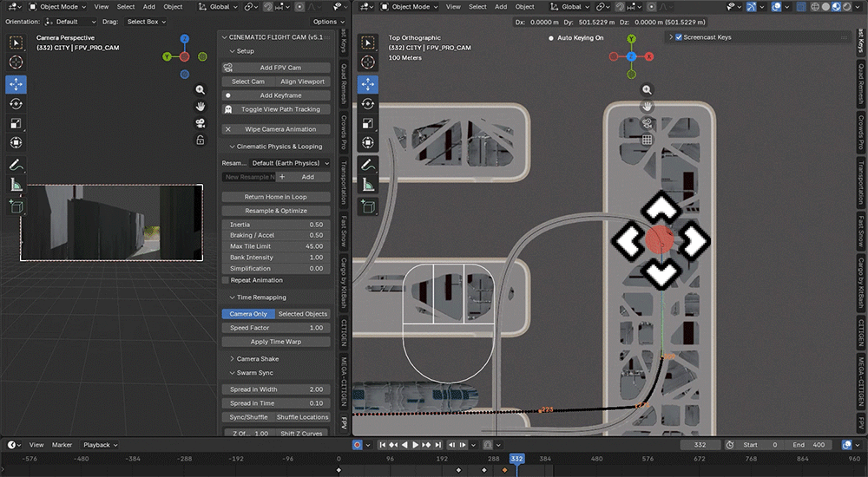
Task: Open the Select Box drag dropdown
Action: (147, 22)
